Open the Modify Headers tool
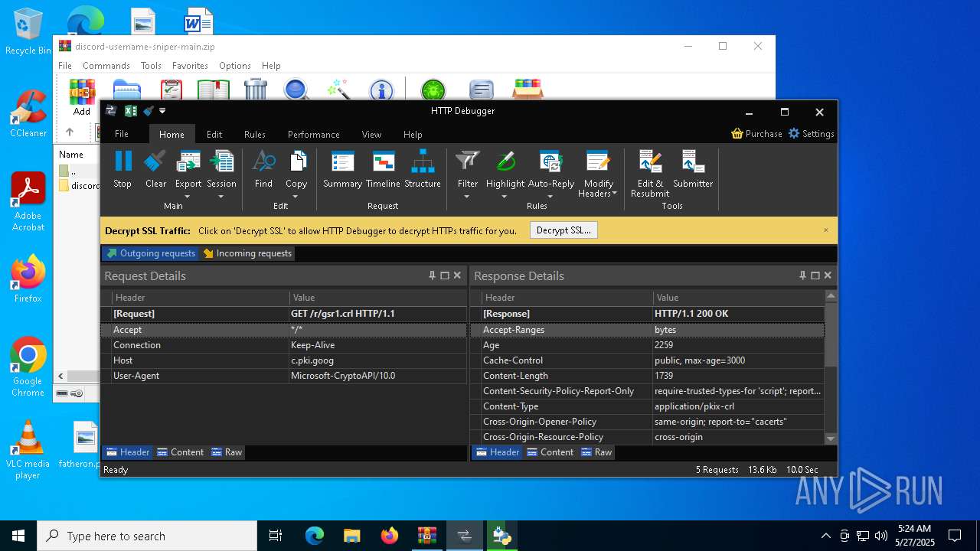This screenshot has height=551, width=980. 598,174
